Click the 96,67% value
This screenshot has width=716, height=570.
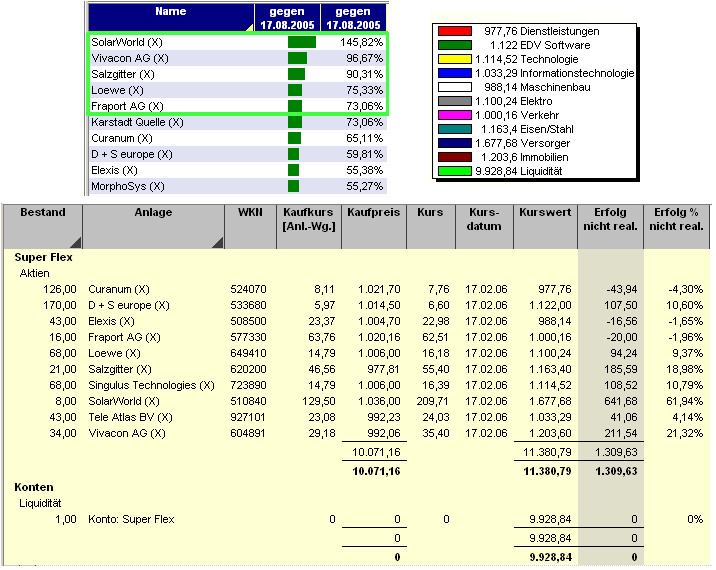tap(364, 58)
